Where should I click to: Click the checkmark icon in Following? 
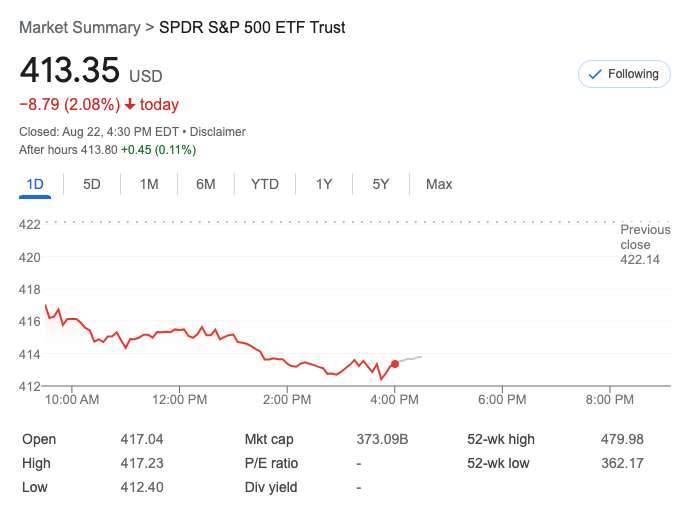click(x=596, y=74)
